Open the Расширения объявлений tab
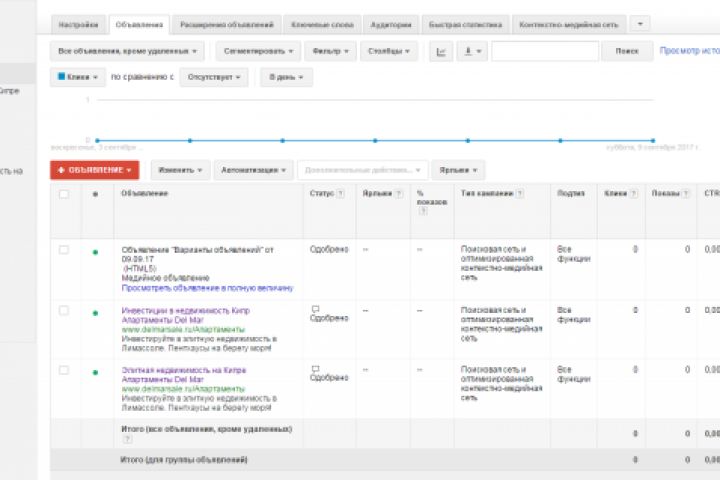720x480 pixels. pyautogui.click(x=226, y=25)
